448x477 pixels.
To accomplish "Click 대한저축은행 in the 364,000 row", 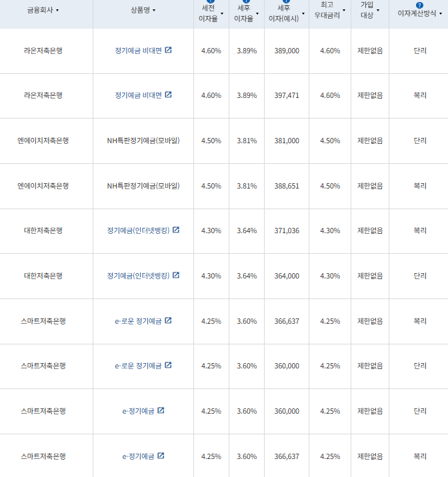I will pos(43,276).
